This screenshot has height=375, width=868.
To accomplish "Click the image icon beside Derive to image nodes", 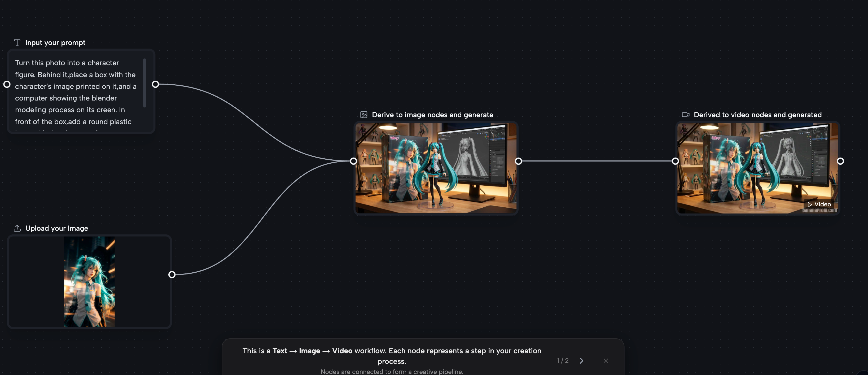I will click(363, 115).
